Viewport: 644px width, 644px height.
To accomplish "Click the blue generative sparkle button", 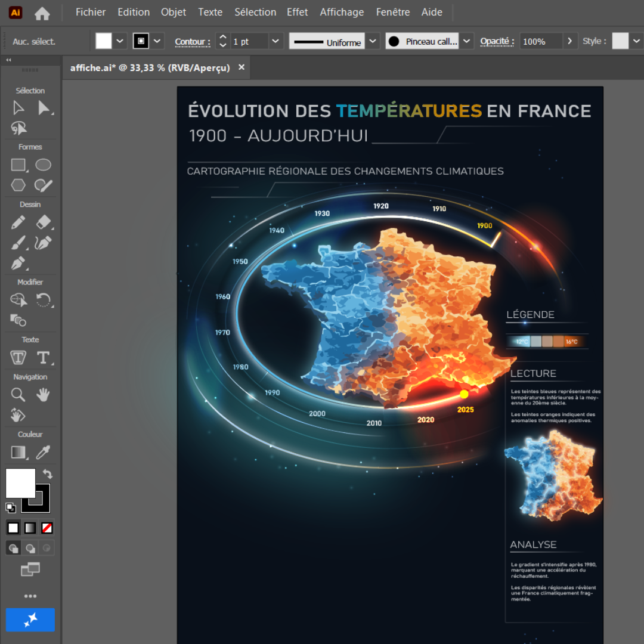I will tap(30, 620).
